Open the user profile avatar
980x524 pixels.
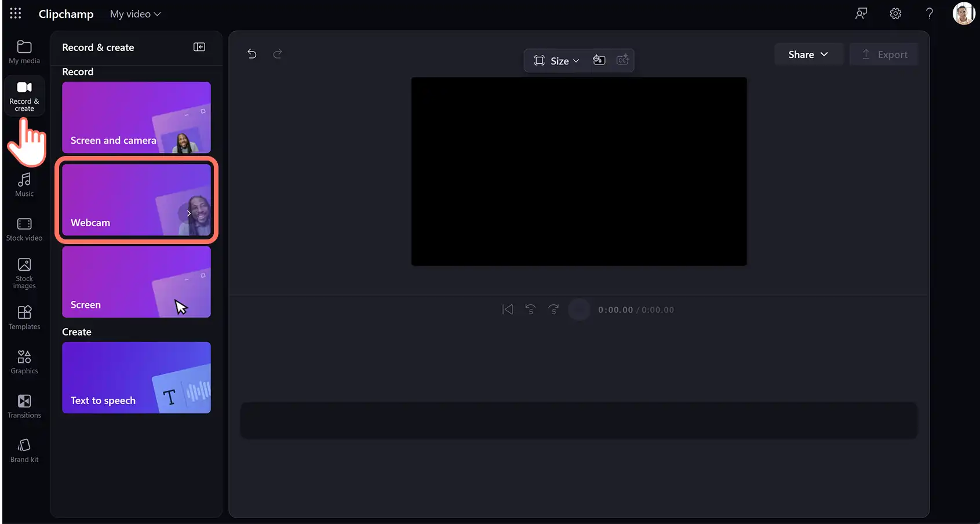[964, 13]
